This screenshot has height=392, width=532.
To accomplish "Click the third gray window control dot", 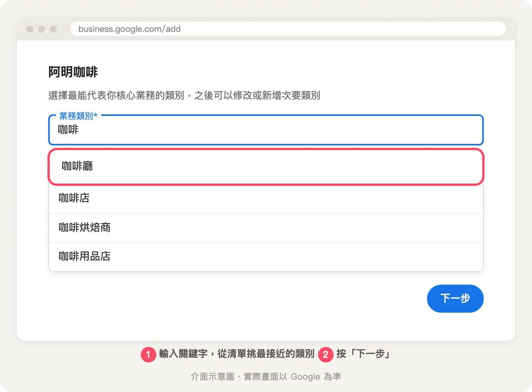I will click(53, 29).
